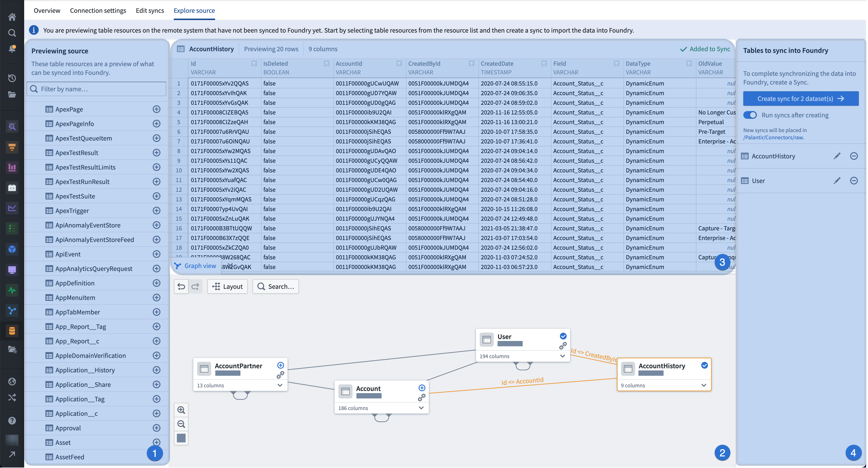Zoom out on the graph

(x=181, y=424)
